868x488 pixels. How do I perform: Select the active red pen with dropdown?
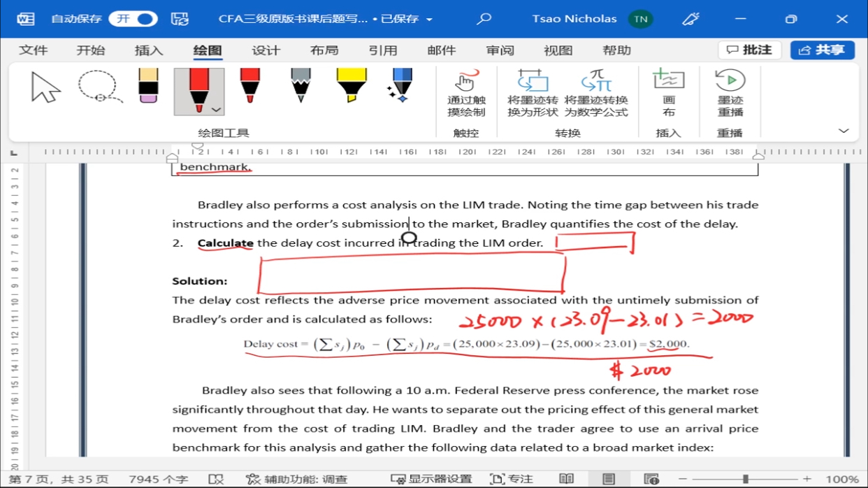199,92
